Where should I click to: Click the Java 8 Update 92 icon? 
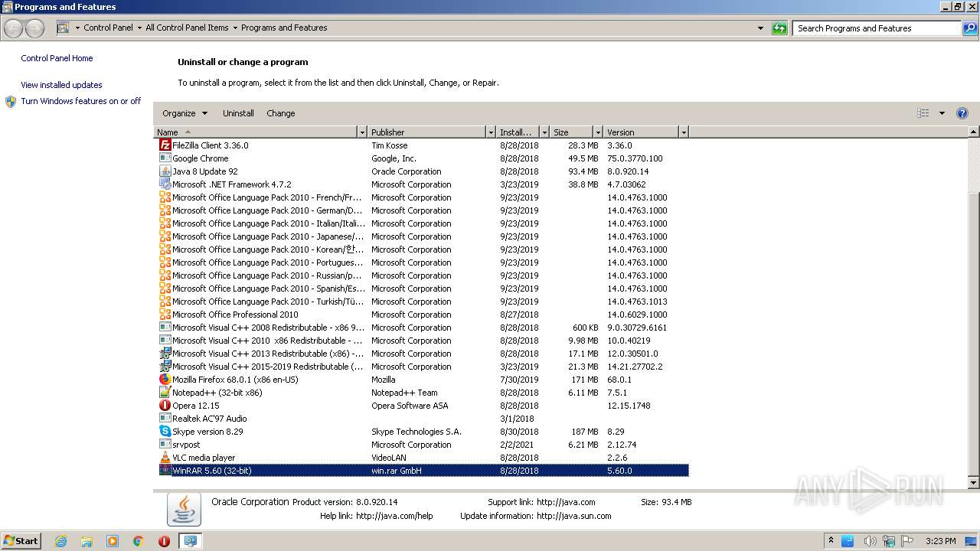(165, 171)
